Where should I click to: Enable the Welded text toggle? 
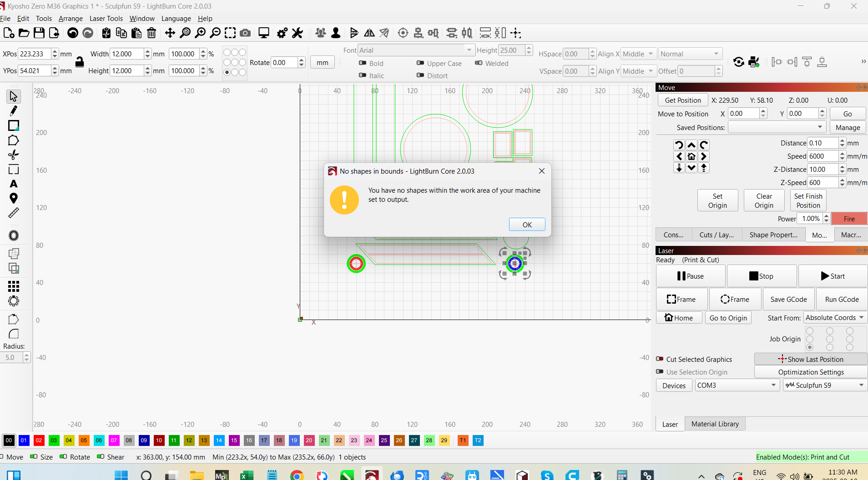[479, 63]
